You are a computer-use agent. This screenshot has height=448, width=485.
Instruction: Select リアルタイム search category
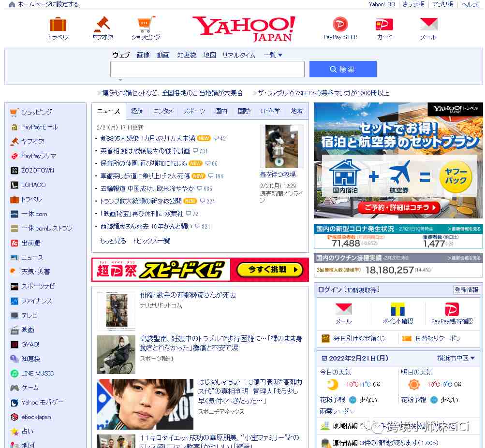coord(239,55)
